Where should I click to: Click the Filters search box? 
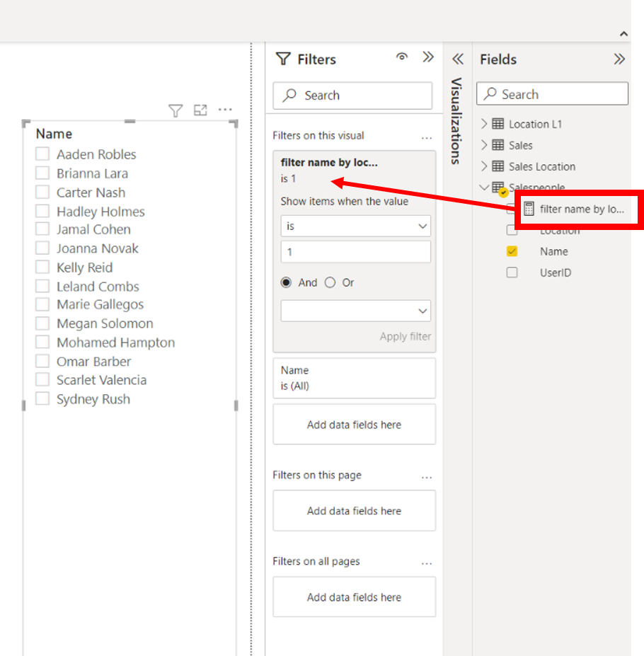pyautogui.click(x=352, y=96)
